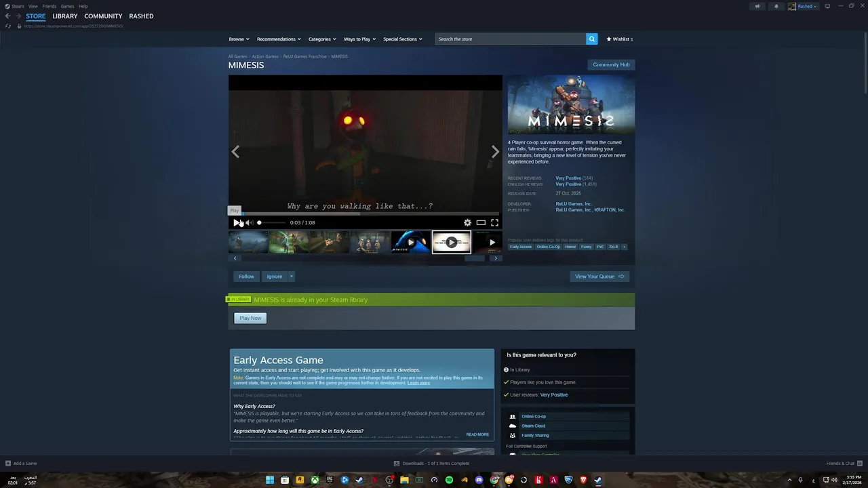Click View Your Queue button
The height and width of the screenshot is (488, 868).
pos(599,277)
